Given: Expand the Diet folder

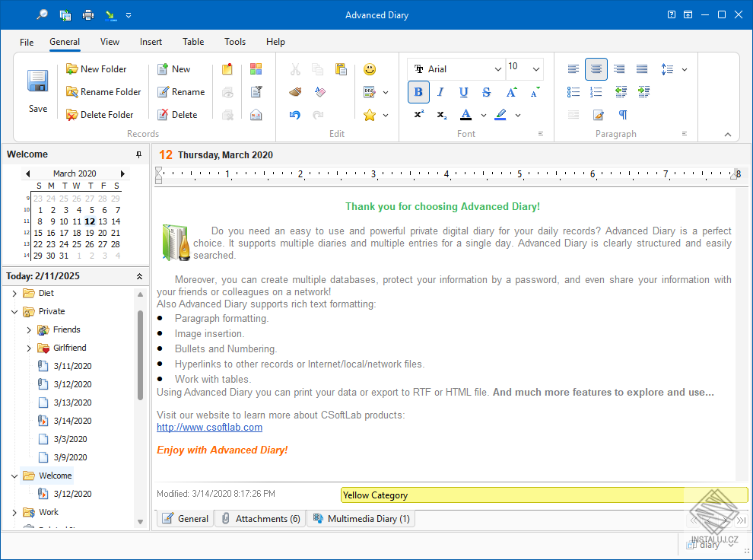Looking at the screenshot, I should pos(14,293).
